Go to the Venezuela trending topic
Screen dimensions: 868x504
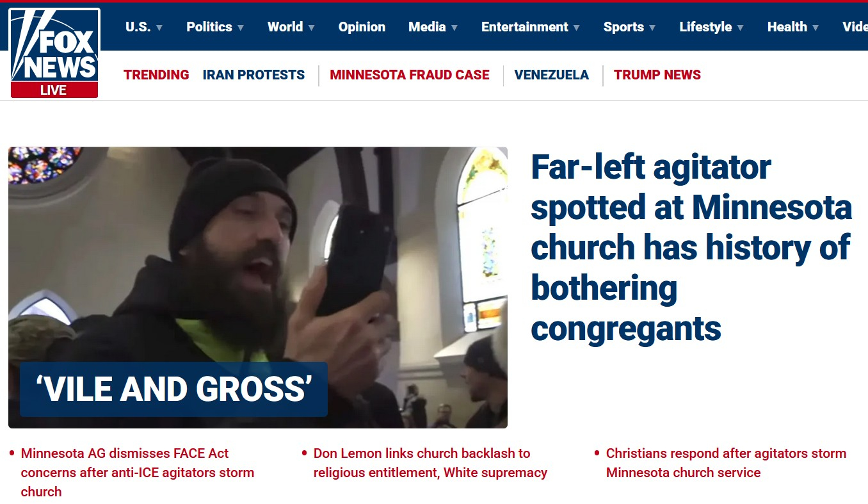551,75
